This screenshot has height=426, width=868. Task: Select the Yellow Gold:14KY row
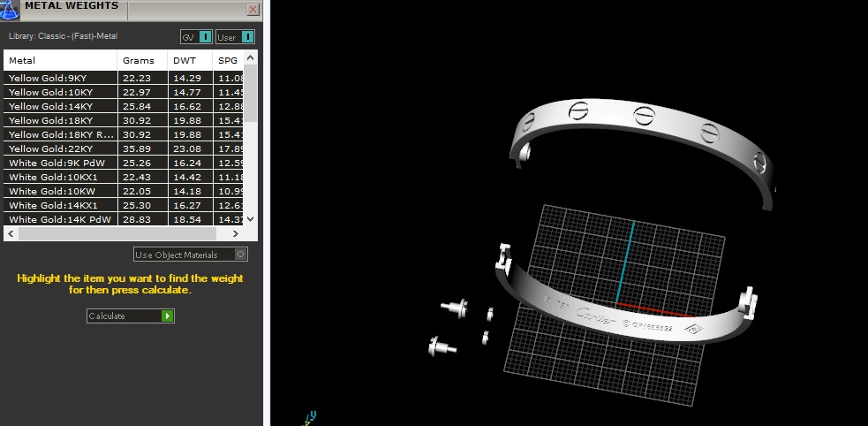point(124,106)
